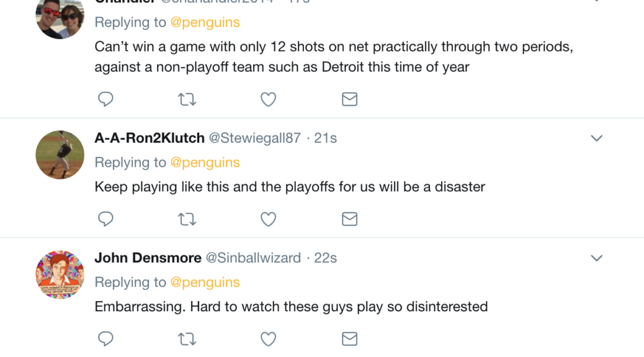Open the 21s timestamp on A-A-Ron2Klutch's tweet
644x357 pixels.
pyautogui.click(x=325, y=138)
